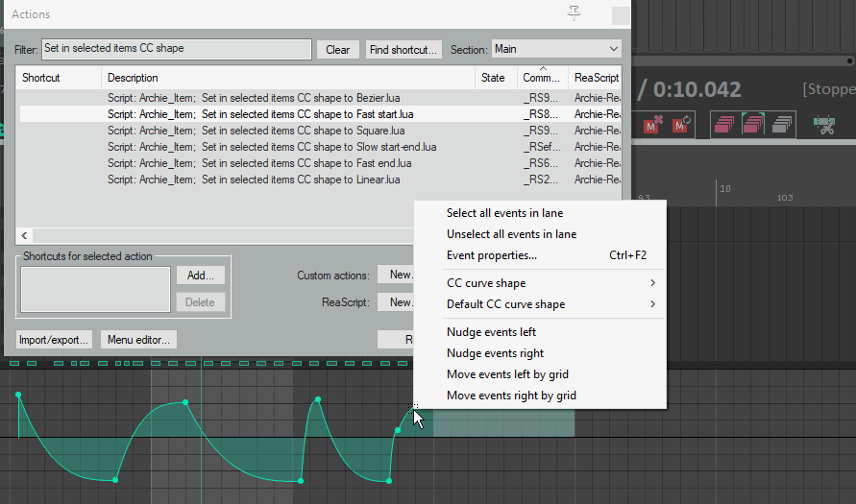The width and height of the screenshot is (856, 504).
Task: Choose Move events left by grid
Action: tap(507, 374)
